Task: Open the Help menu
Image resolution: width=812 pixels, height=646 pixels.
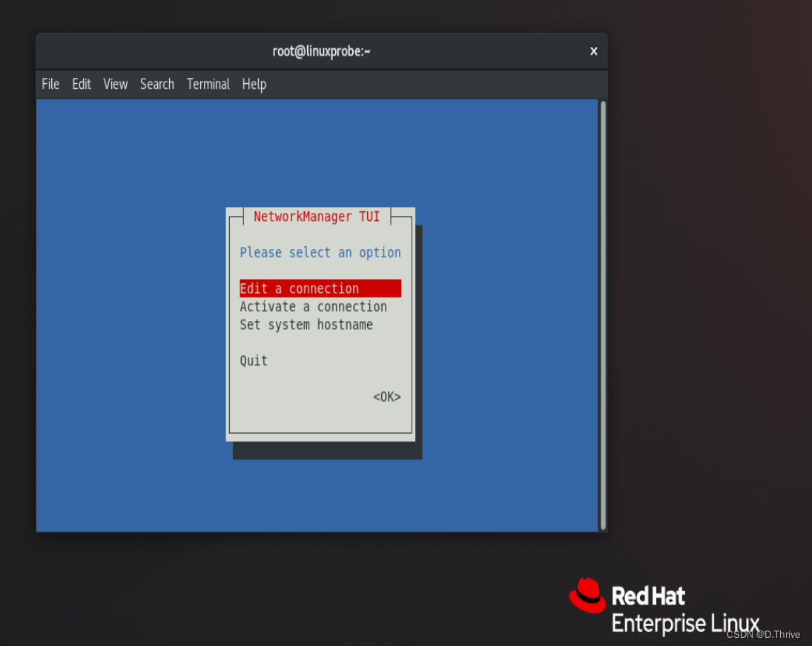Action: 254,85
